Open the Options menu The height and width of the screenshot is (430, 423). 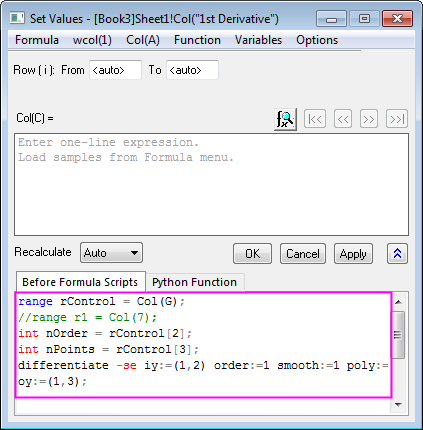tap(317, 40)
